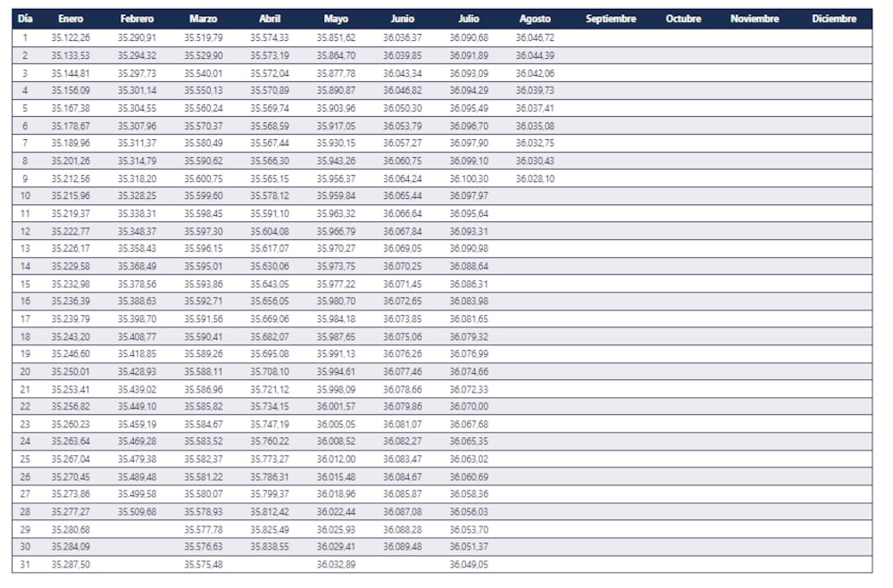Click day number 15 in the Día column
Screen dimensions: 893x588
click(x=25, y=284)
